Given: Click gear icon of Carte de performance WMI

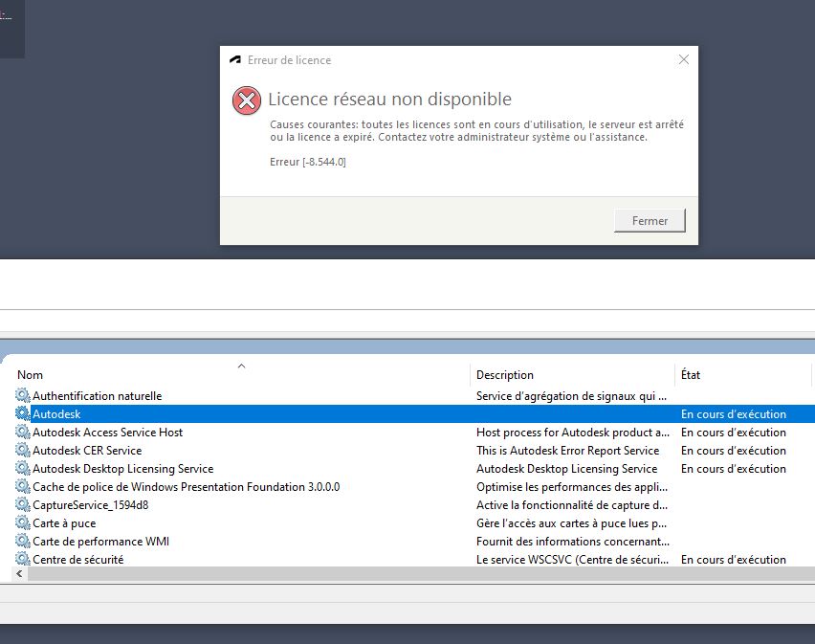Looking at the screenshot, I should coord(23,541).
